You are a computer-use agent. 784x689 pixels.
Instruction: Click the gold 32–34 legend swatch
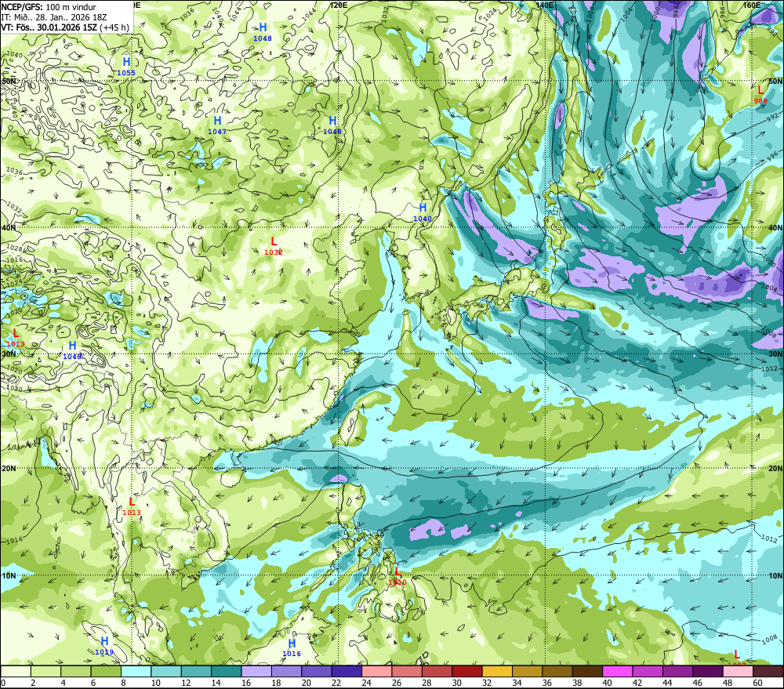[x=498, y=671]
